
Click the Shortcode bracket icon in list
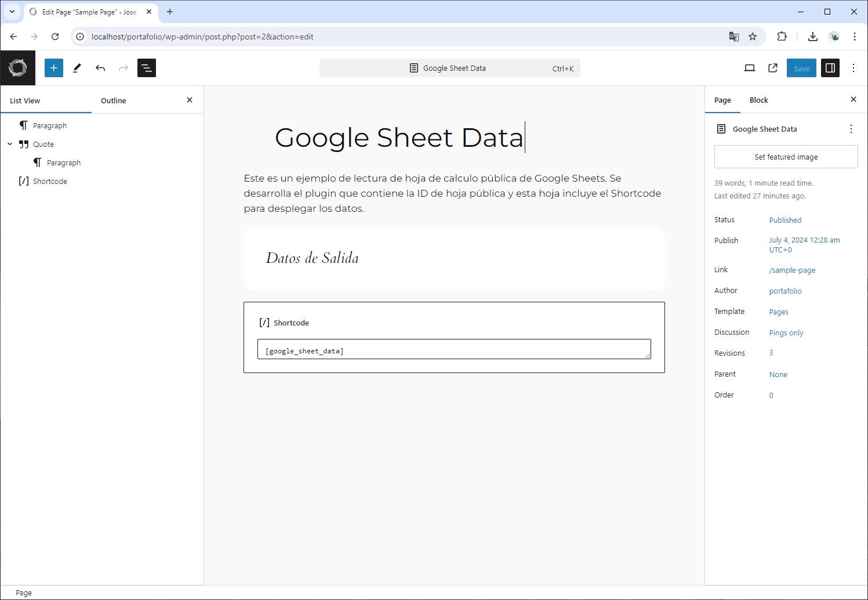[24, 181]
